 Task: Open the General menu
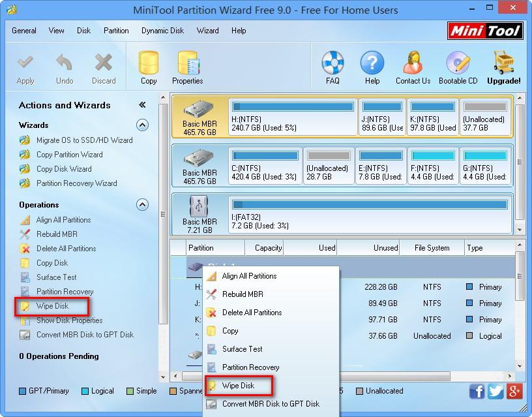pos(23,31)
